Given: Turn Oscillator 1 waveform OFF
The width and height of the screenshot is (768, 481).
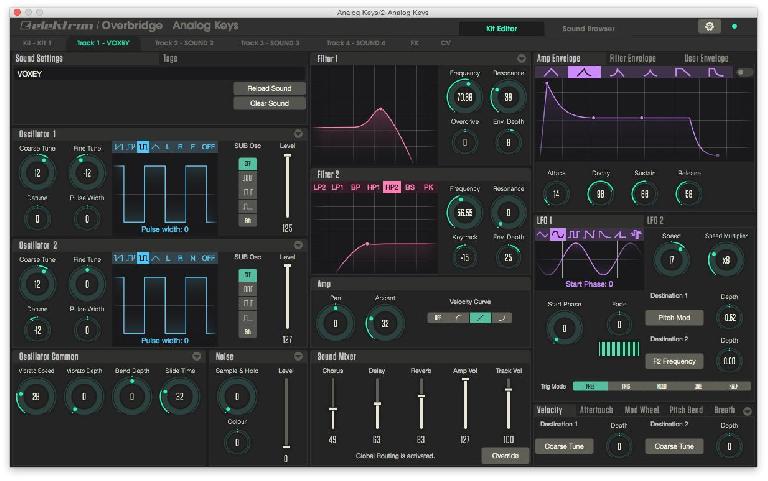Looking at the screenshot, I should click(x=209, y=147).
